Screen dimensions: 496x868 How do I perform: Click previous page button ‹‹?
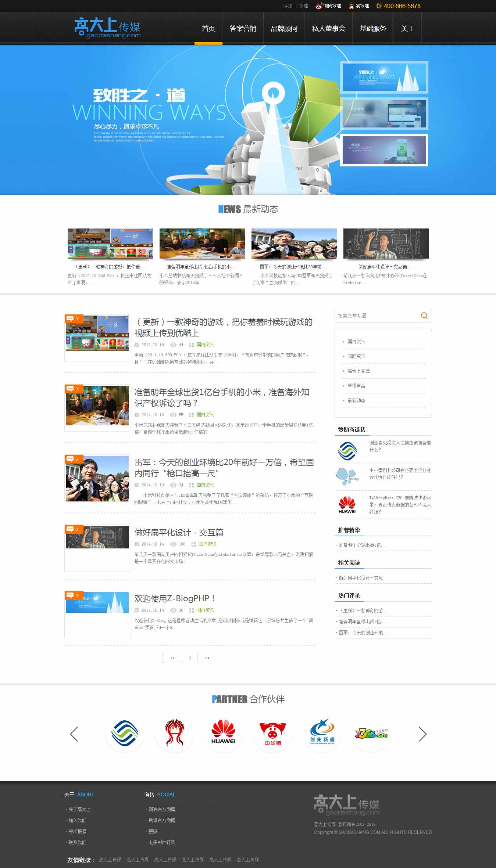(172, 658)
